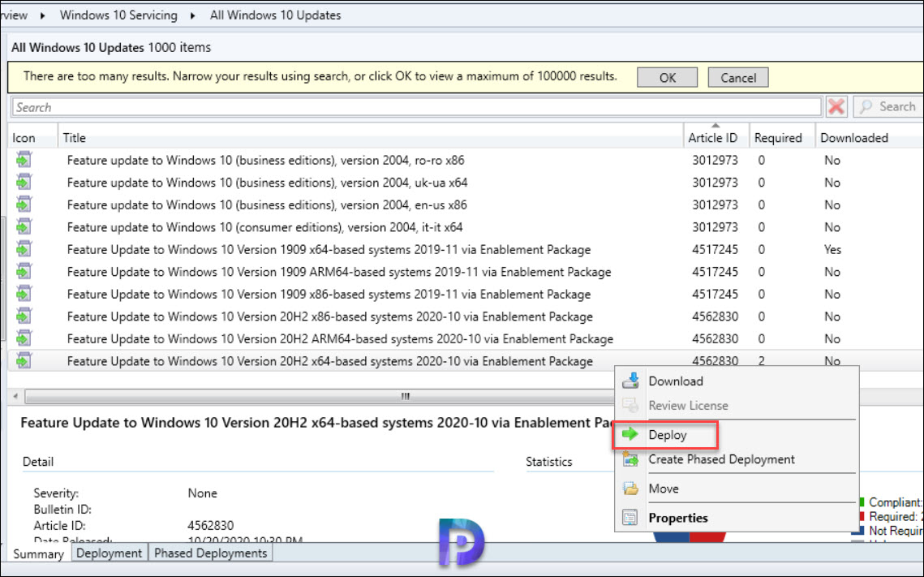The width and height of the screenshot is (924, 577).
Task: Open the Phased Deployments tab
Action: (x=210, y=553)
